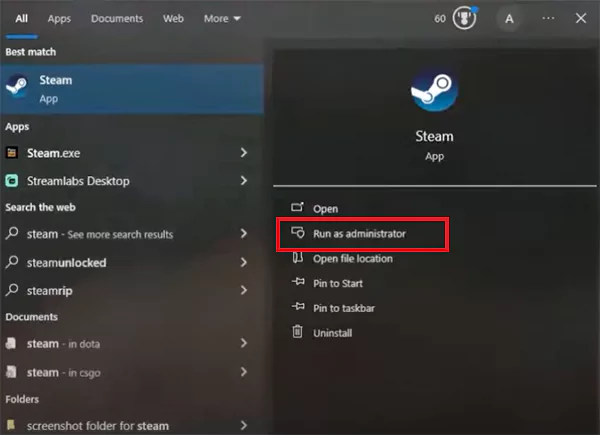Open the steamrip web search suggestion
600x435 pixels.
coord(127,290)
